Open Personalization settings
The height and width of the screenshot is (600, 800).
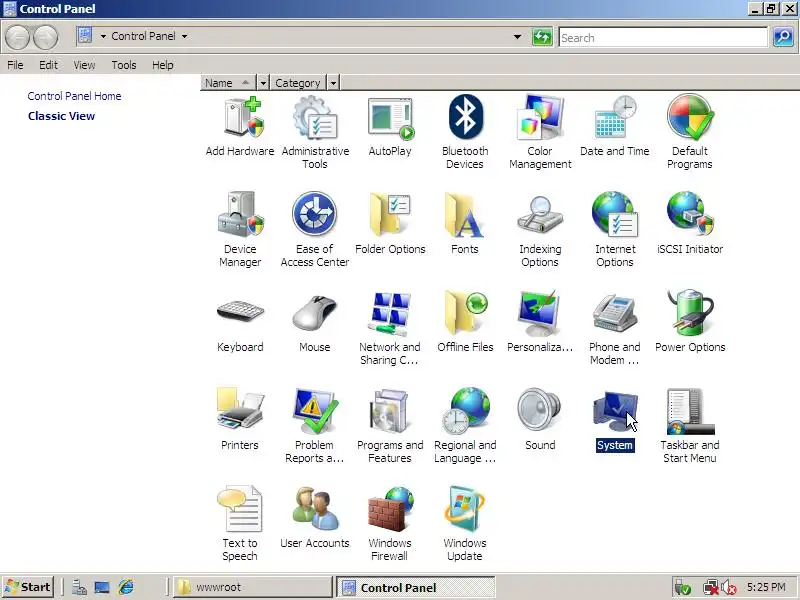[540, 322]
